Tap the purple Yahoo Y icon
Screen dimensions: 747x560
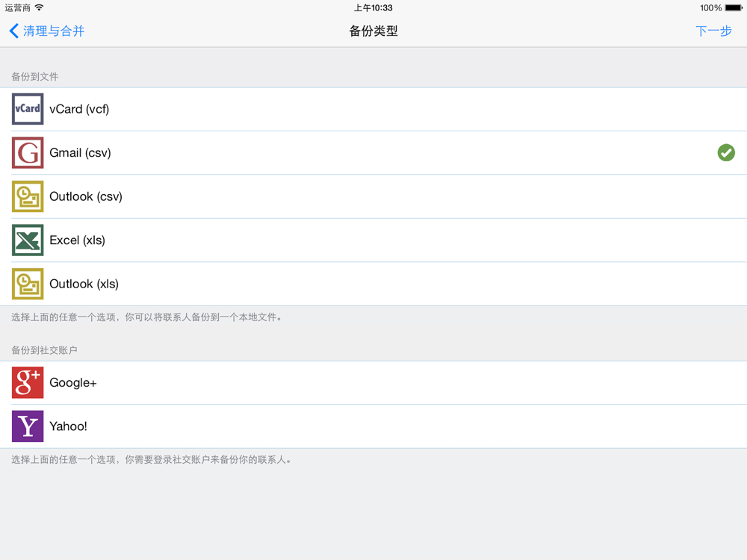point(28,426)
